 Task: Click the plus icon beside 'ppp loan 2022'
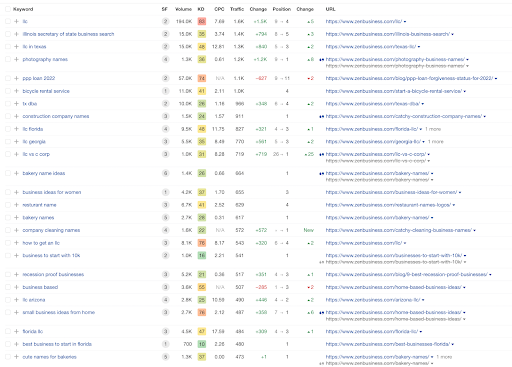[16, 78]
